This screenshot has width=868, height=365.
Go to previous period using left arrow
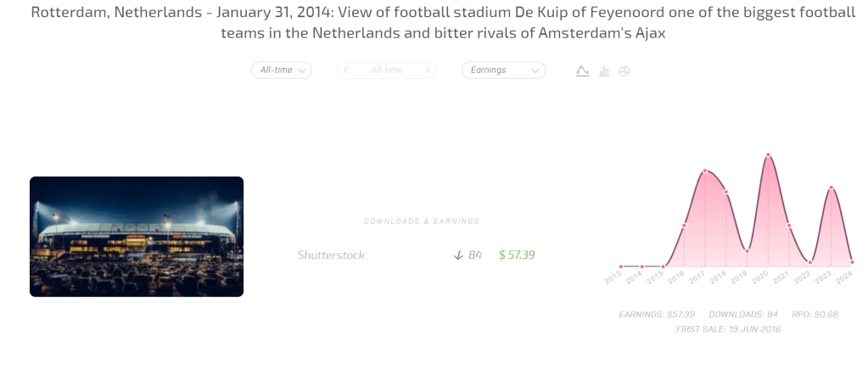pyautogui.click(x=345, y=70)
